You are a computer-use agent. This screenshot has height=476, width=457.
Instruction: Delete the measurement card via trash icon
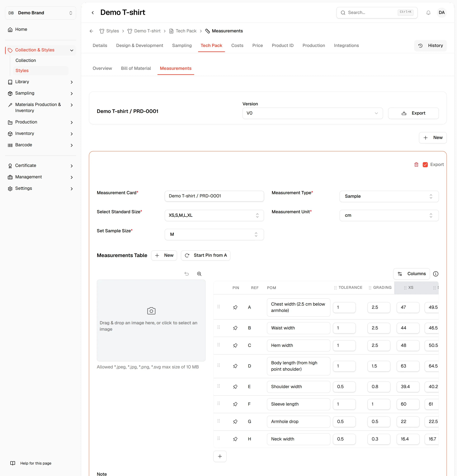pos(416,165)
